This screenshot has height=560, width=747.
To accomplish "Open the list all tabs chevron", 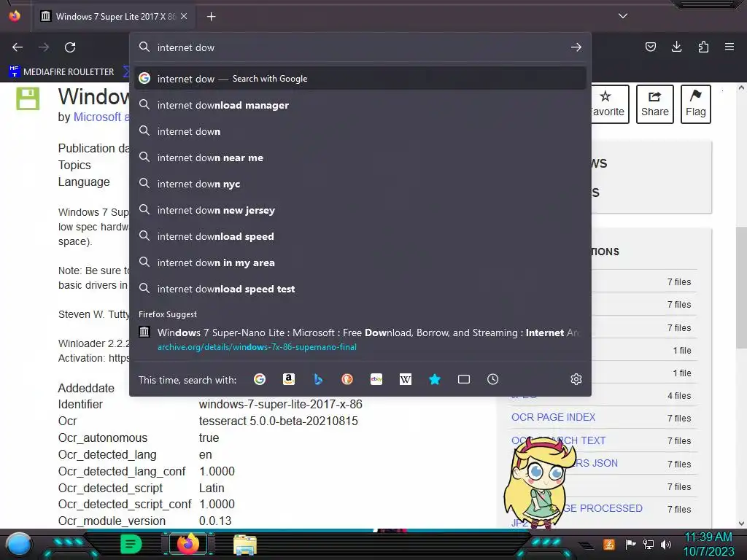I will point(623,16).
